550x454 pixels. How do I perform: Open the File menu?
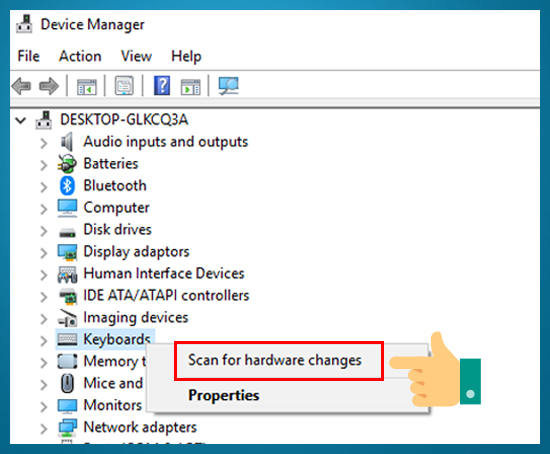[x=28, y=56]
